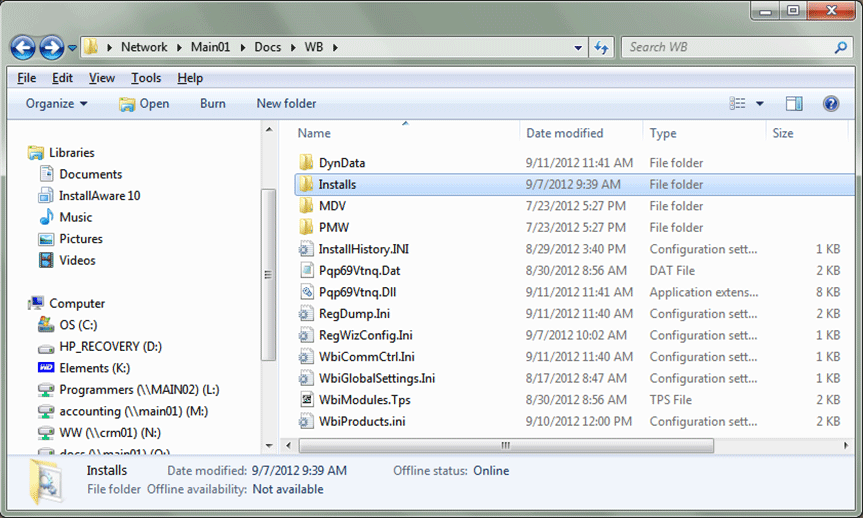This screenshot has height=518, width=864.
Task: Select Network in the address breadcrumb
Action: click(144, 47)
